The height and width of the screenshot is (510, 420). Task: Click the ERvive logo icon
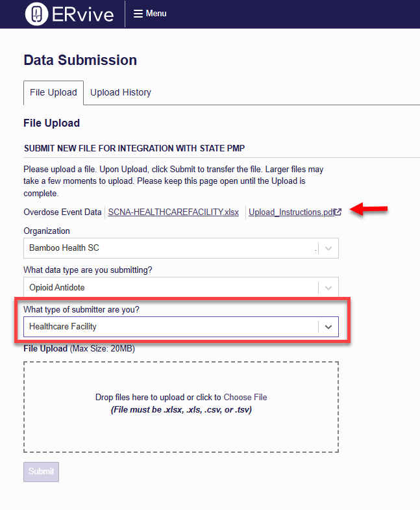(x=37, y=14)
